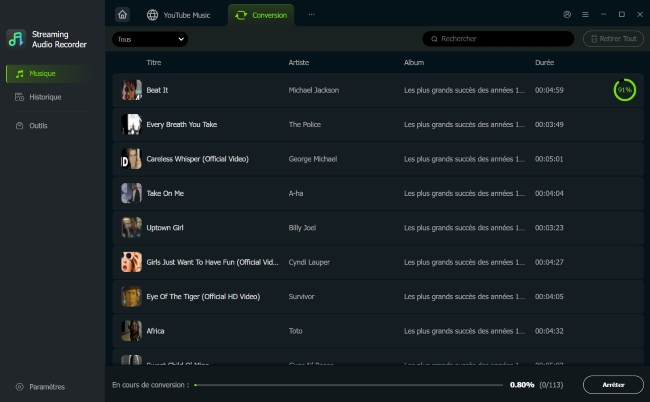Click the conversion progress bar

coord(348,385)
